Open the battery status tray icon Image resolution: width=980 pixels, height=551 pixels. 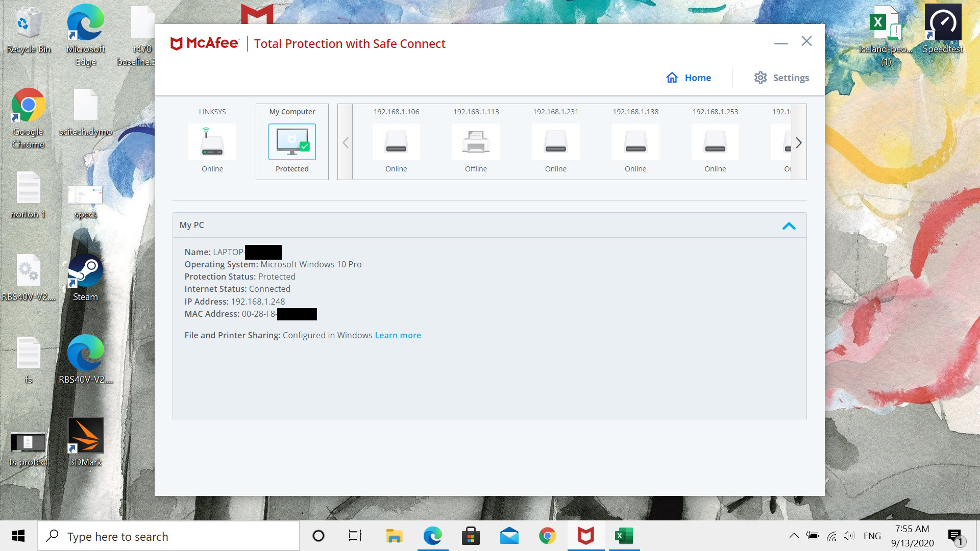click(813, 536)
